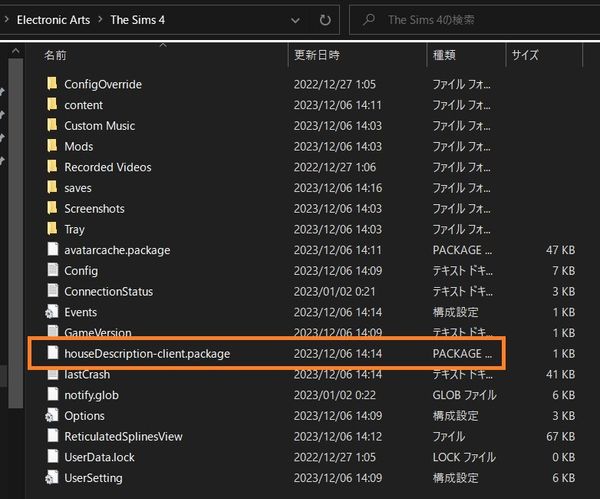The height and width of the screenshot is (499, 600).
Task: Select the UserSetting file name
Action: tap(93, 478)
